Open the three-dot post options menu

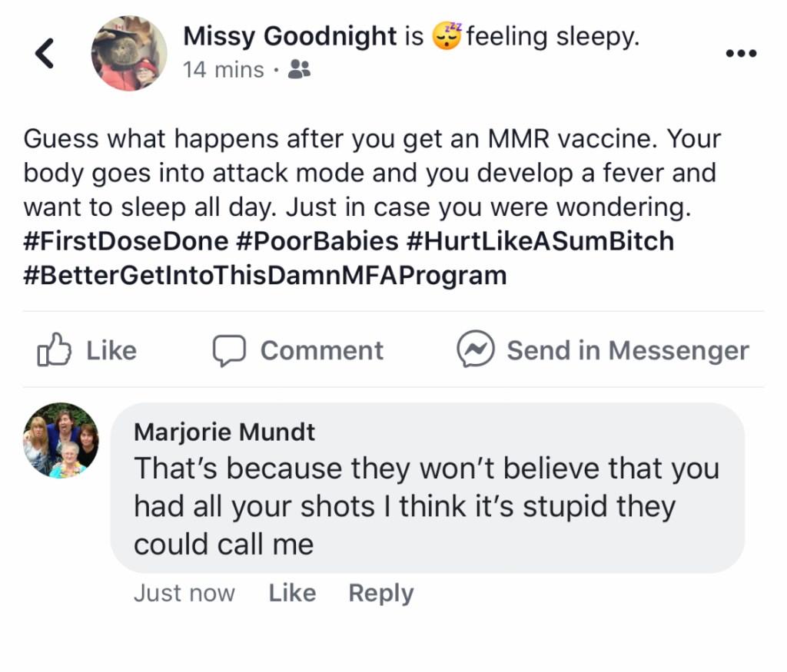(x=741, y=54)
